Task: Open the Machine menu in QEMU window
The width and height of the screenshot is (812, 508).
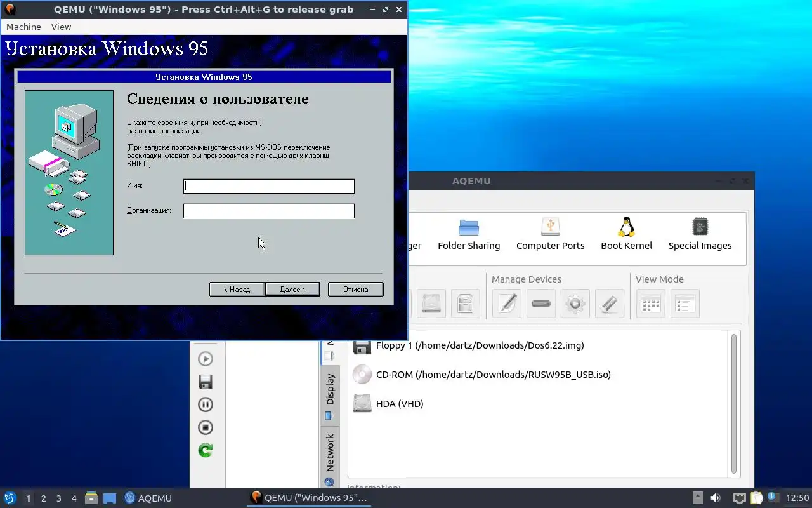Action: (23, 27)
